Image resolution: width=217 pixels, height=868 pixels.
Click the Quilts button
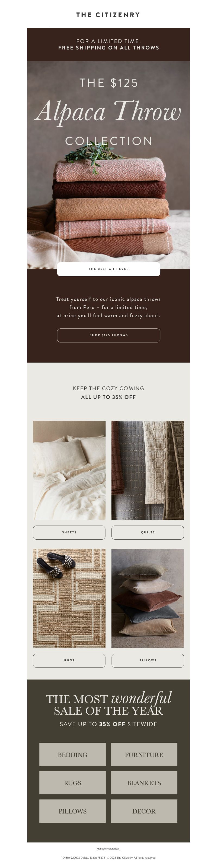[x=148, y=532]
